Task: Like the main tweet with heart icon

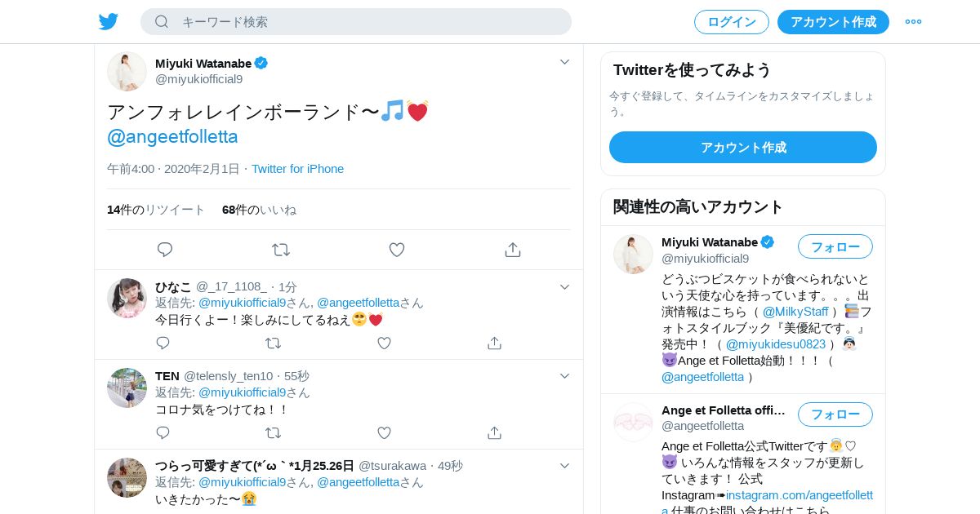Action: (x=397, y=250)
